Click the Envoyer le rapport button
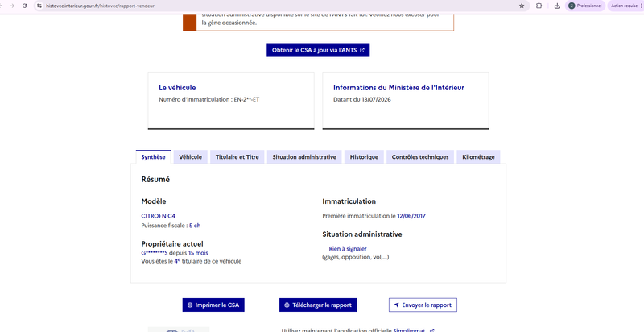This screenshot has width=644, height=332. point(423,305)
